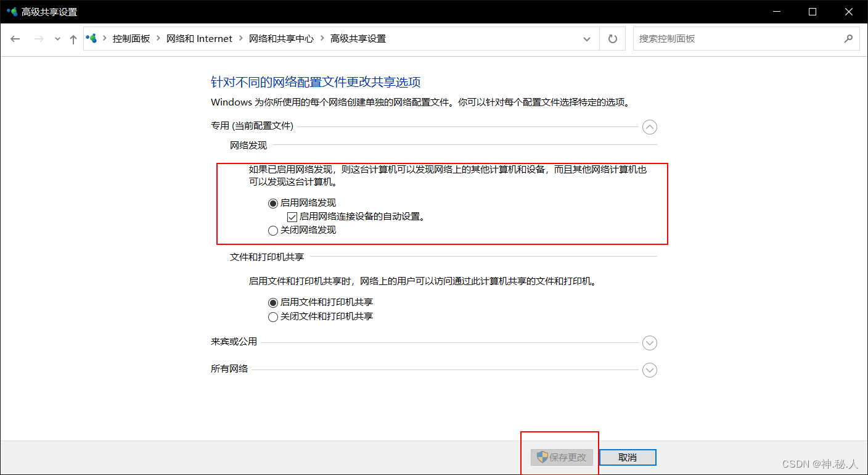Screen dimensions: 868x475
Task: Select 关闭文件和打印机共享 radio button
Action: (x=273, y=316)
